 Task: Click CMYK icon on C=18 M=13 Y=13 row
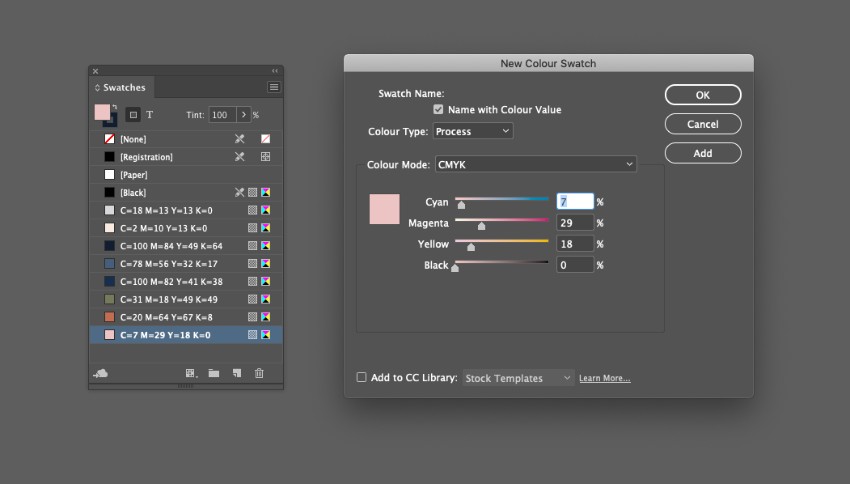266,210
